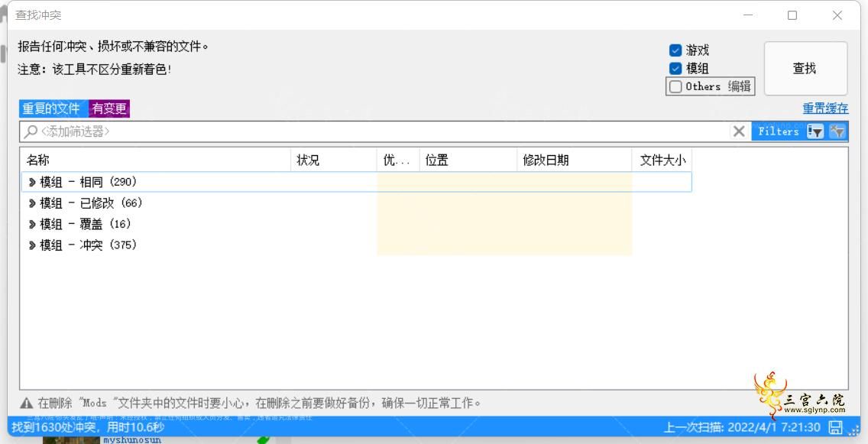The width and height of the screenshot is (868, 444).
Task: Click the search magnifier icon in filter box
Action: point(31,131)
